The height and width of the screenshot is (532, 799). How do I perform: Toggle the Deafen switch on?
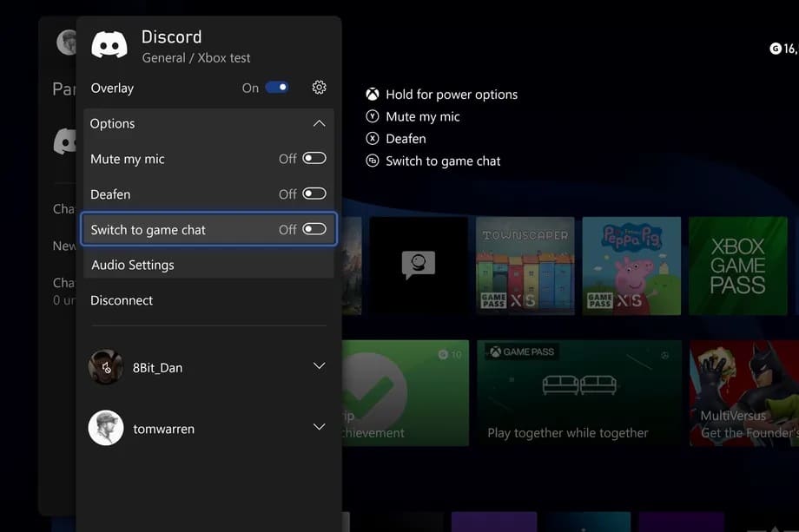(x=314, y=194)
